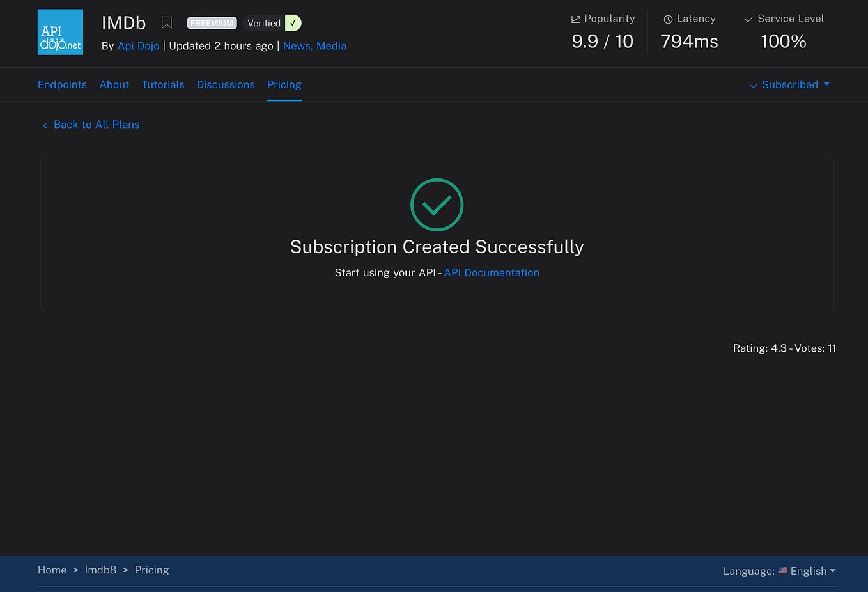
Task: Click the Service Level checkmark icon
Action: click(748, 19)
